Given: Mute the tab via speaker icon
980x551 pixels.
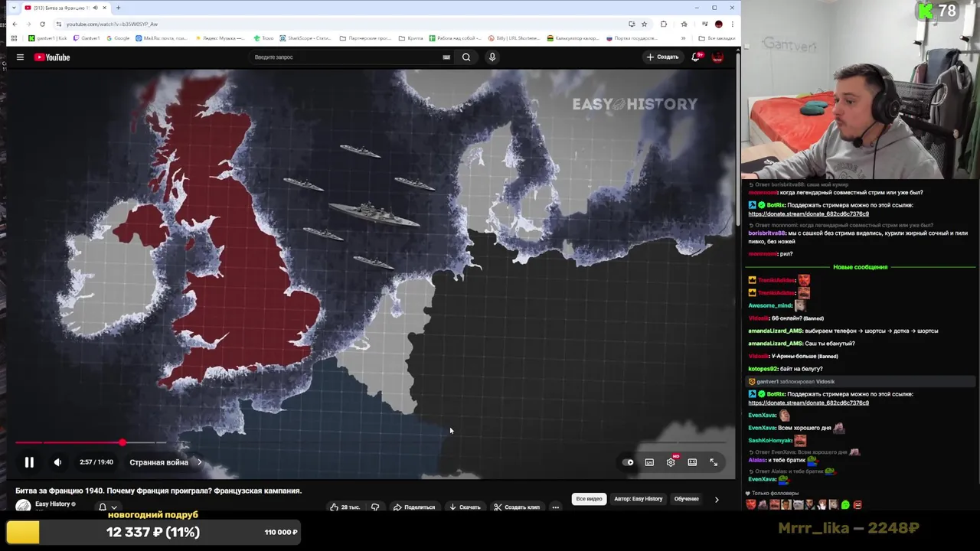Looking at the screenshot, I should tap(95, 8).
